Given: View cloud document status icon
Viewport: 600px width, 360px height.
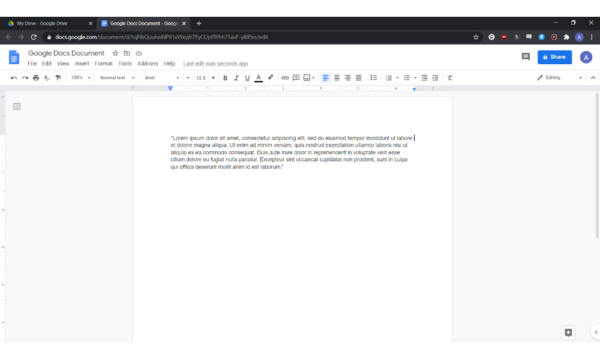Looking at the screenshot, I should [x=139, y=53].
